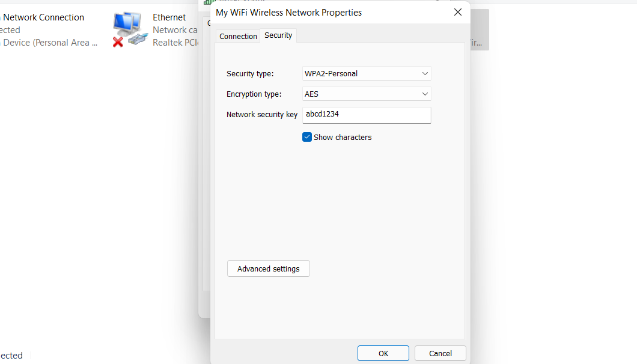The width and height of the screenshot is (637, 364).
Task: Open Advanced settings
Action: [268, 268]
